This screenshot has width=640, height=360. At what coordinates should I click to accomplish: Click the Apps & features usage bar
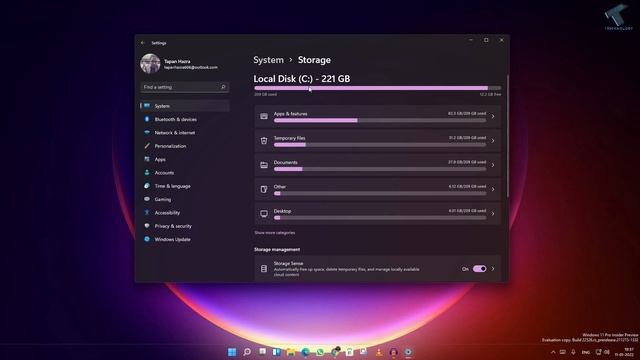pos(380,120)
